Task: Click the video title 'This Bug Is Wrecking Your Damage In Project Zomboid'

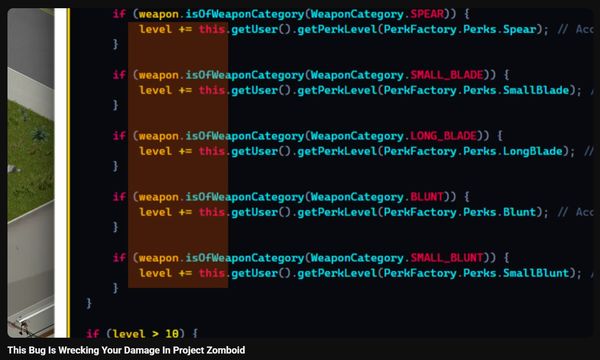Action: click(126, 350)
